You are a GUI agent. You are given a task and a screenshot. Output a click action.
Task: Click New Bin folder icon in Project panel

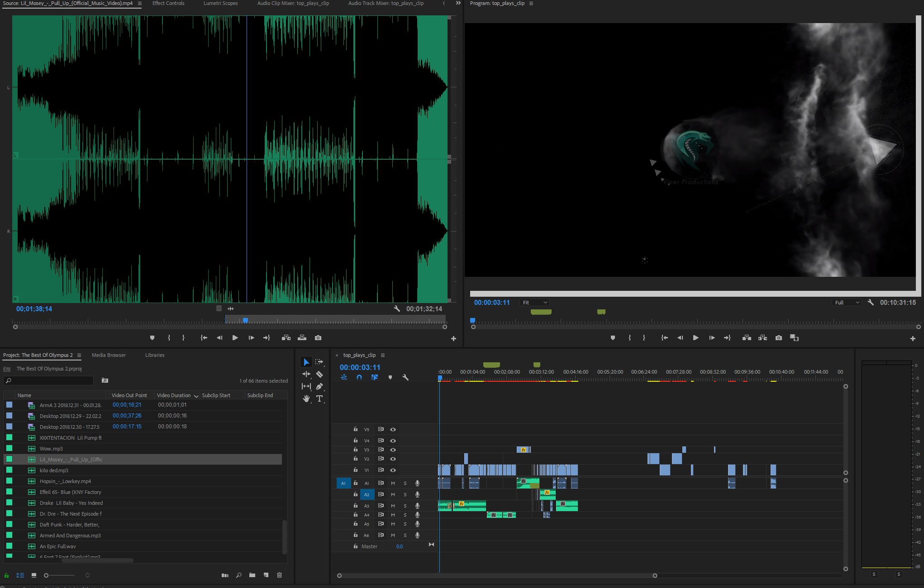(252, 575)
